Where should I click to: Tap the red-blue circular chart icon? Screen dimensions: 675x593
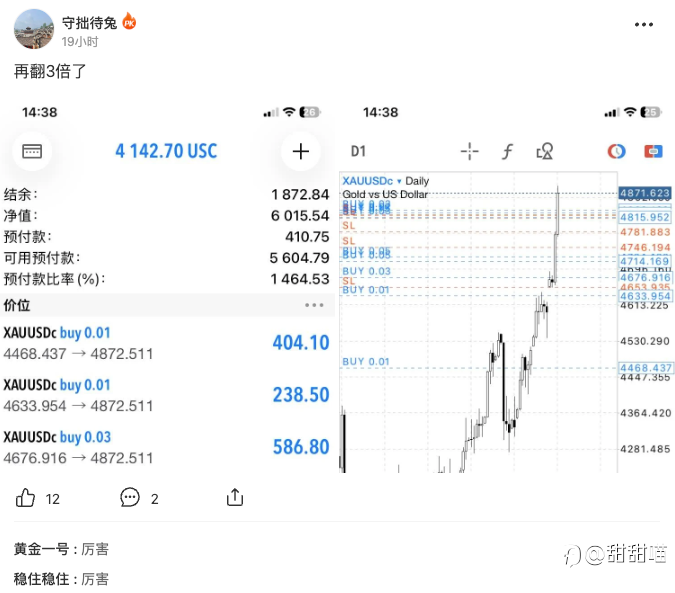(x=617, y=151)
